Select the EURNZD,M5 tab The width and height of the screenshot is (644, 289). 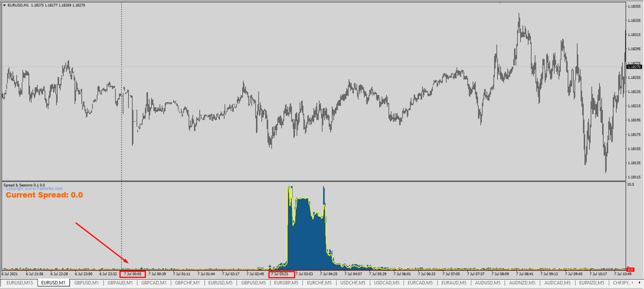tap(592, 283)
